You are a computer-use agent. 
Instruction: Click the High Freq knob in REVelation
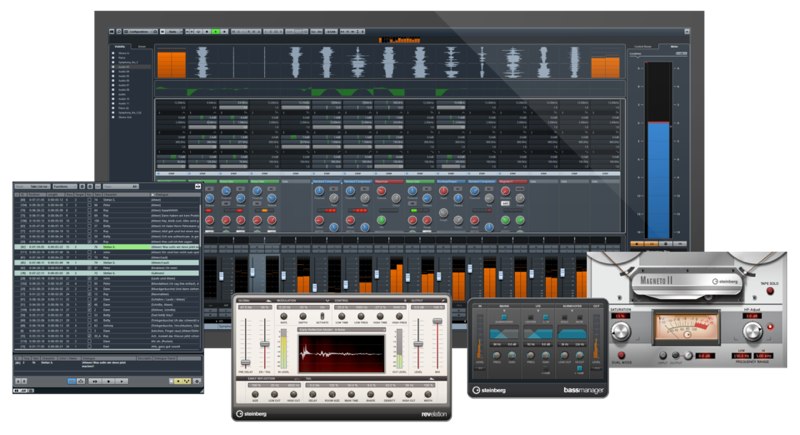[x=399, y=317]
